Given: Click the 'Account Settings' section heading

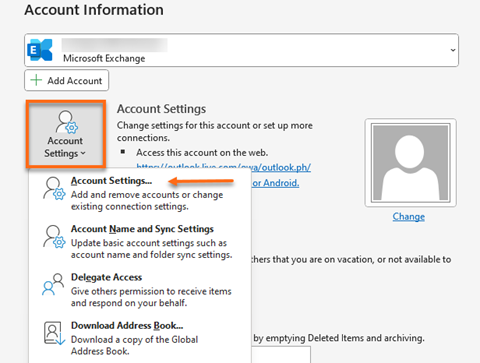Looking at the screenshot, I should [x=161, y=109].
